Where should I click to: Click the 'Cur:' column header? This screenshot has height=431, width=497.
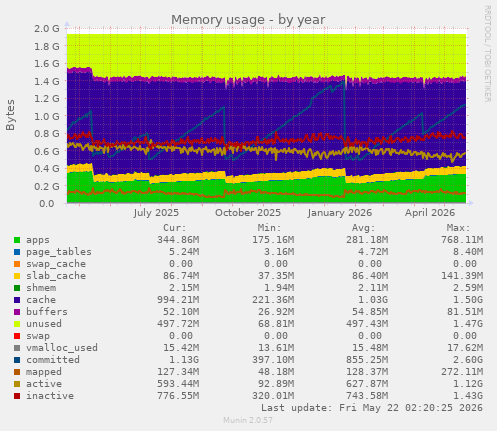(174, 228)
